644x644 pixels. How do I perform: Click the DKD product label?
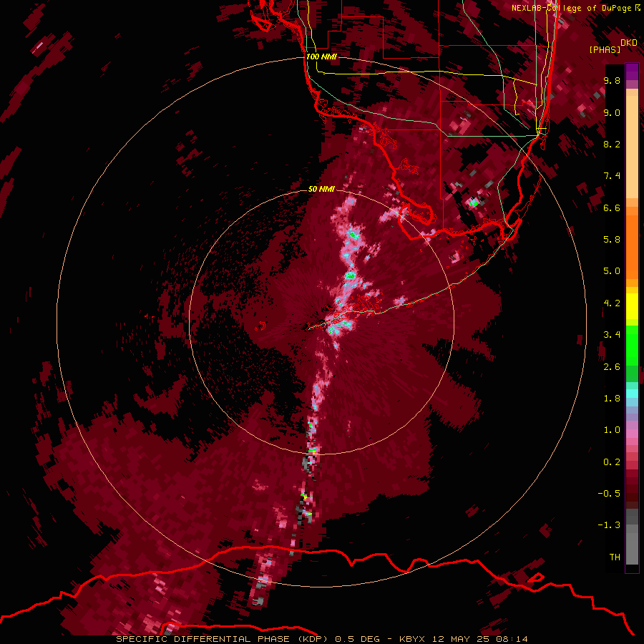click(x=628, y=43)
